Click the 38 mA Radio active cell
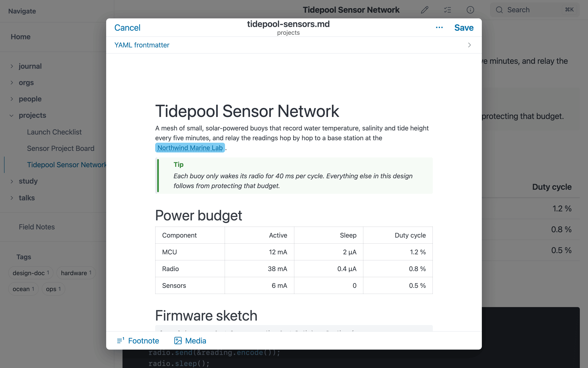This screenshot has height=368, width=588. (259, 269)
